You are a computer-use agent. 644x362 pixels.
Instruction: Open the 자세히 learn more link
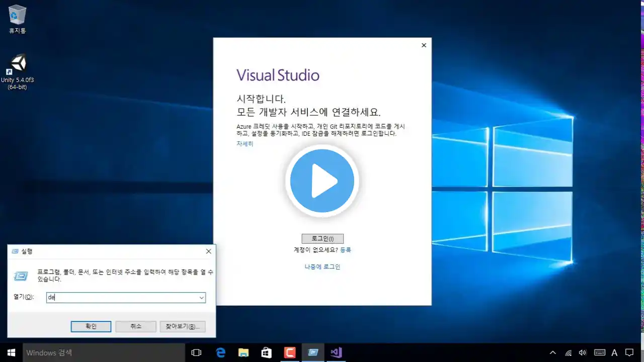pos(245,144)
